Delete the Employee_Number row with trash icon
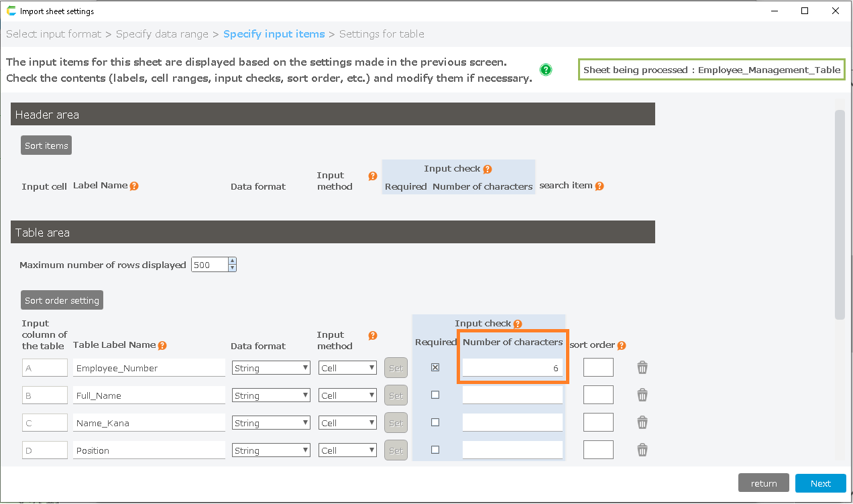The image size is (853, 504). coord(642,367)
